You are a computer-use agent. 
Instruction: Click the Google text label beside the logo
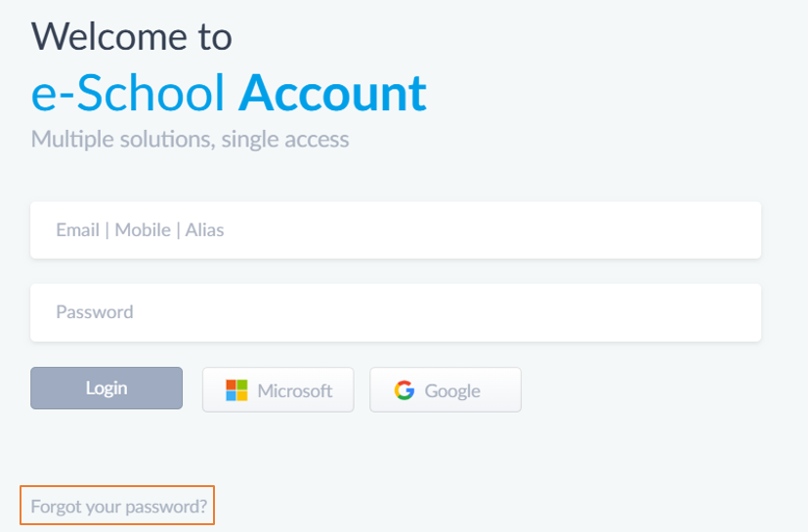click(452, 390)
